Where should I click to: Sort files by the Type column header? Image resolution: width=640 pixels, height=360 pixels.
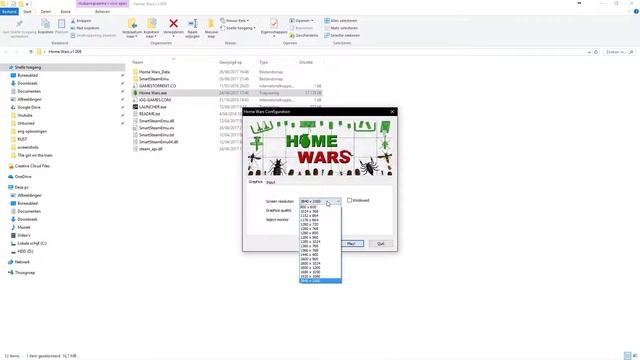click(264, 62)
